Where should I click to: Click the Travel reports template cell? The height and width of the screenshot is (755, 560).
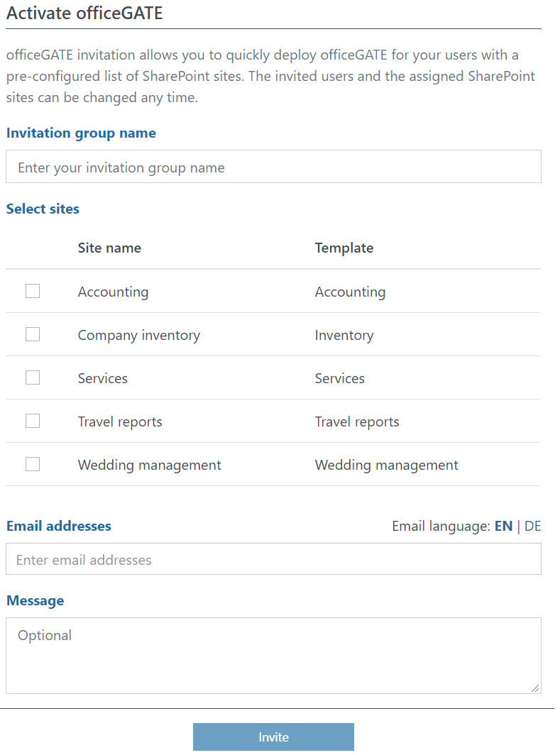coord(357,421)
